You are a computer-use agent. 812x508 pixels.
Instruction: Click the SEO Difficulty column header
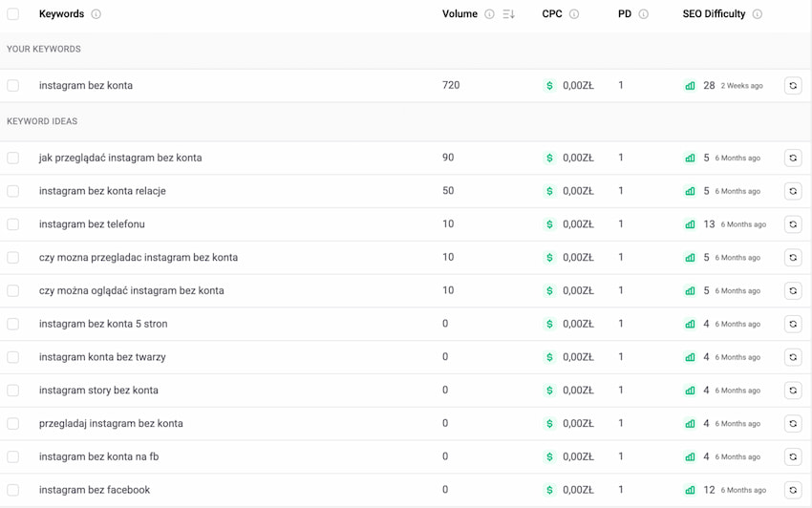[714, 14]
